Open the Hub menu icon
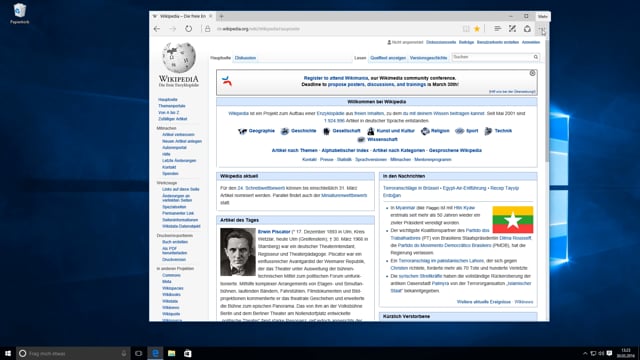The height and width of the screenshot is (360, 640). click(x=498, y=29)
